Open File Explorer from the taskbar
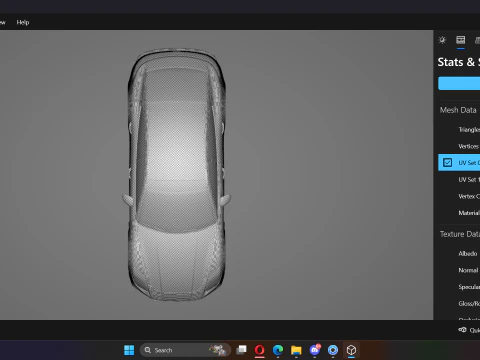 coord(296,350)
